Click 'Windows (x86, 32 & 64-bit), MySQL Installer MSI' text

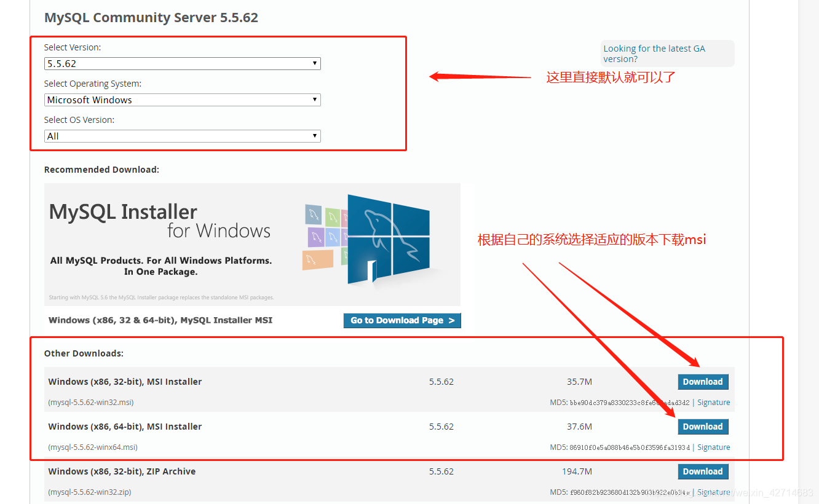pyautogui.click(x=160, y=320)
